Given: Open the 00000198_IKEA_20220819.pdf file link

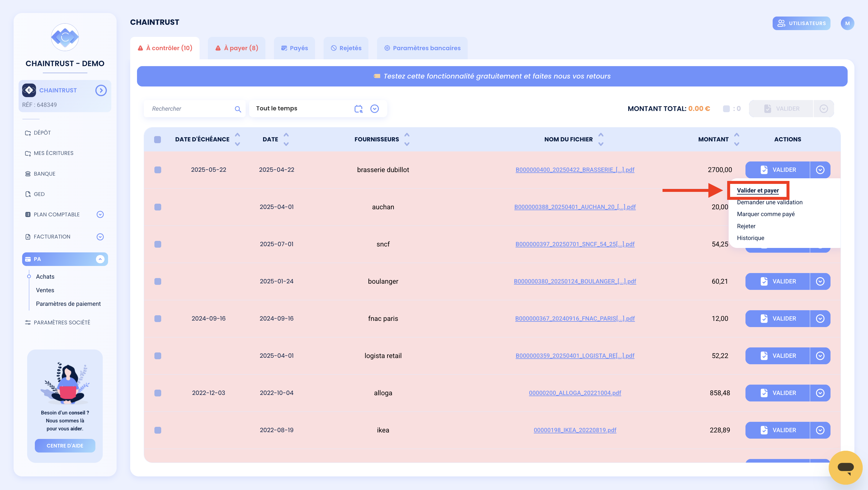Looking at the screenshot, I should tap(575, 430).
